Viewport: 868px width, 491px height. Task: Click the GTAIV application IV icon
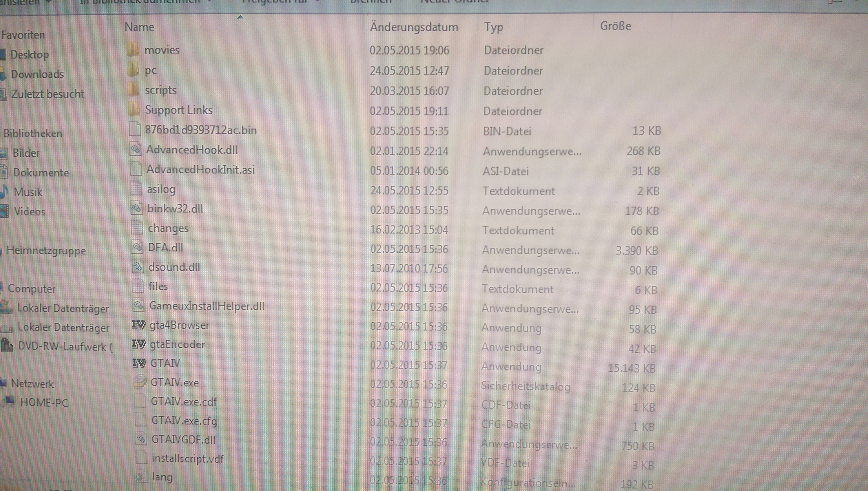pos(139,363)
